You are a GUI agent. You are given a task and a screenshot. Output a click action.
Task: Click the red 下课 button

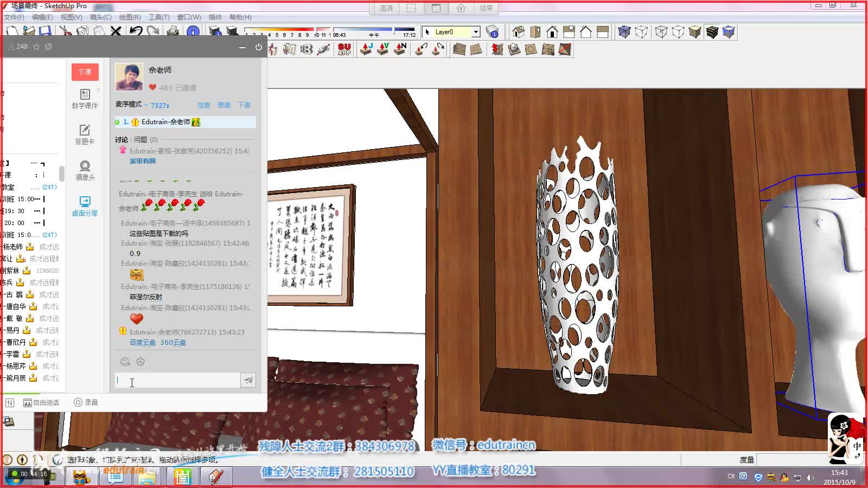(85, 72)
